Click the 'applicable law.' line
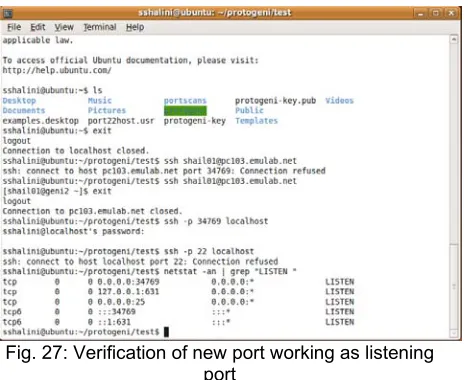The width and height of the screenshot is (468, 380). point(38,40)
